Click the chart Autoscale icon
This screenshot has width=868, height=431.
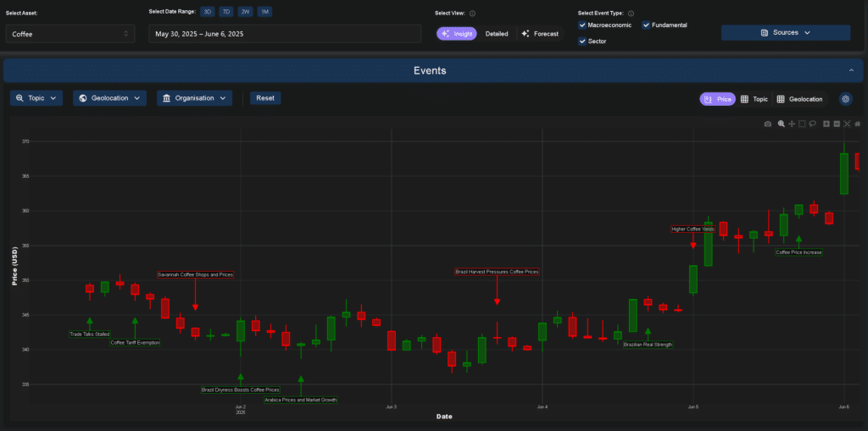847,124
